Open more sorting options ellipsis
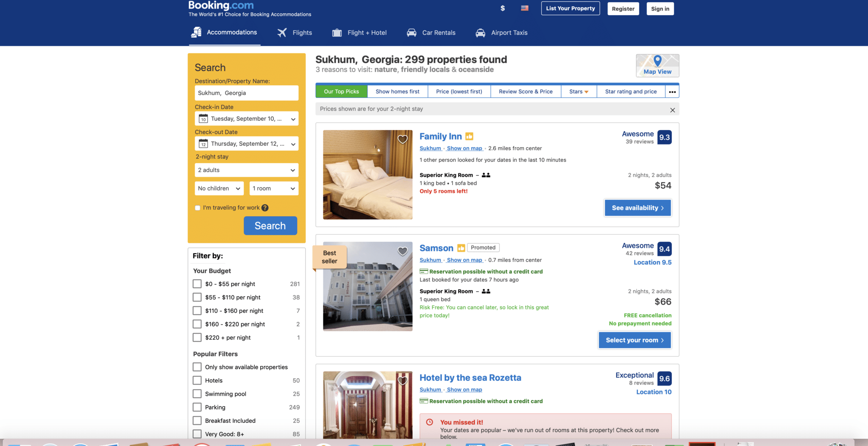 (x=672, y=92)
